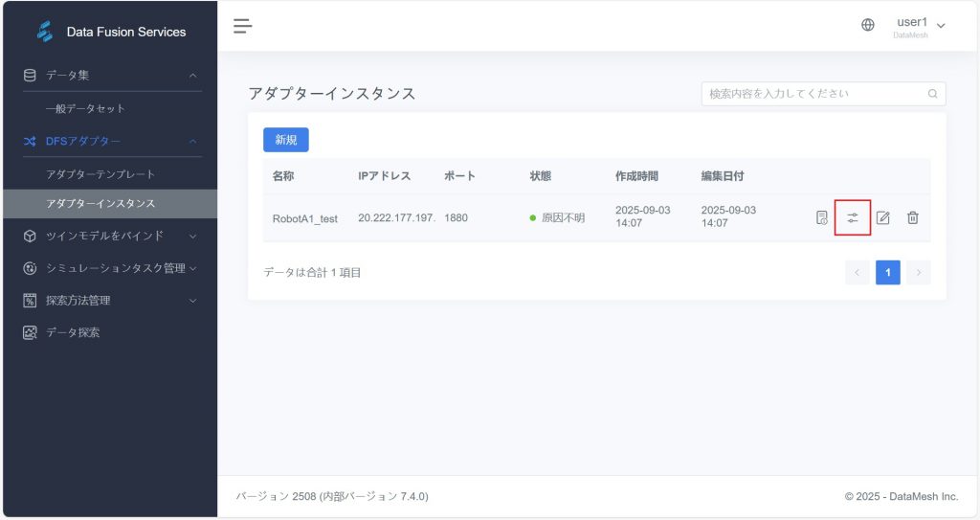Open the log document icon for RobotA1_test
Screen dimensions: 980x520
[821, 218]
